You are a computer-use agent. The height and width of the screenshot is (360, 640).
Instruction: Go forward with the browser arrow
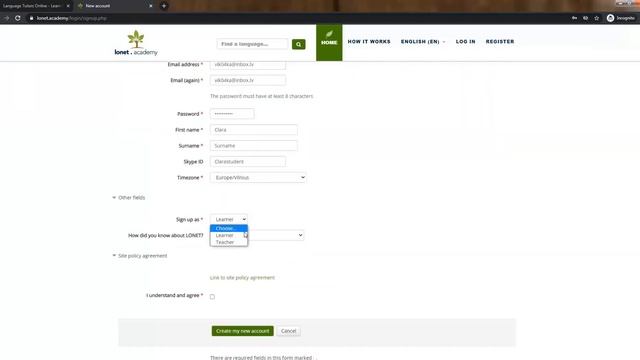6,18
